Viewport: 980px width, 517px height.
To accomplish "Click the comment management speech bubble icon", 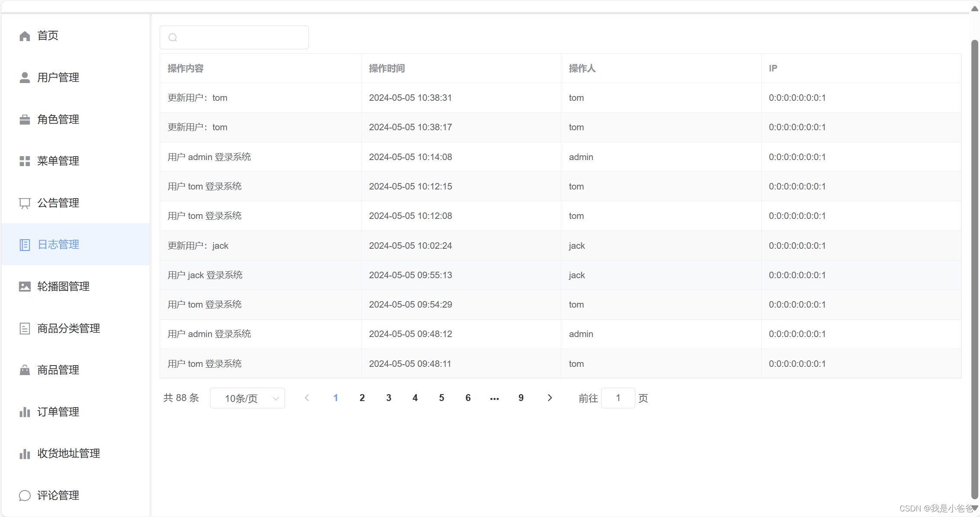I will (x=25, y=495).
